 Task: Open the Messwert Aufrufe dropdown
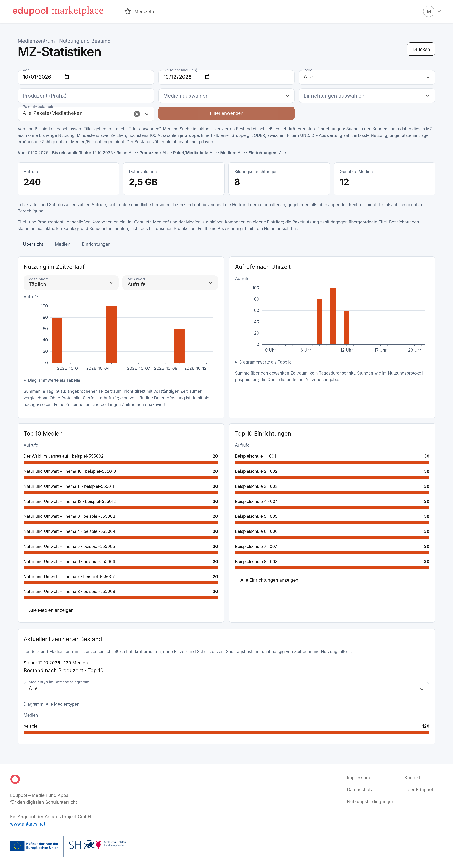click(170, 283)
